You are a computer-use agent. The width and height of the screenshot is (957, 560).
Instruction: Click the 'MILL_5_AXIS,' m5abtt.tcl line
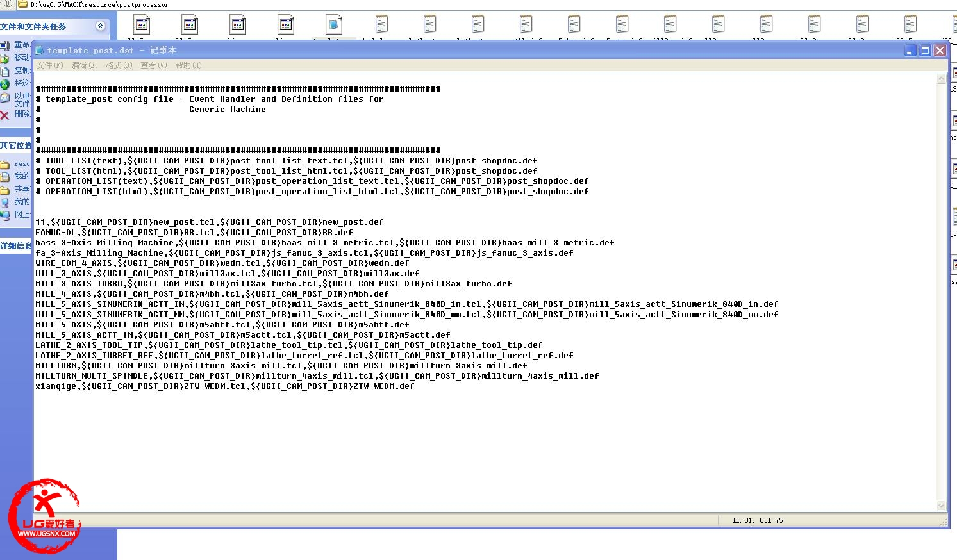[222, 325]
